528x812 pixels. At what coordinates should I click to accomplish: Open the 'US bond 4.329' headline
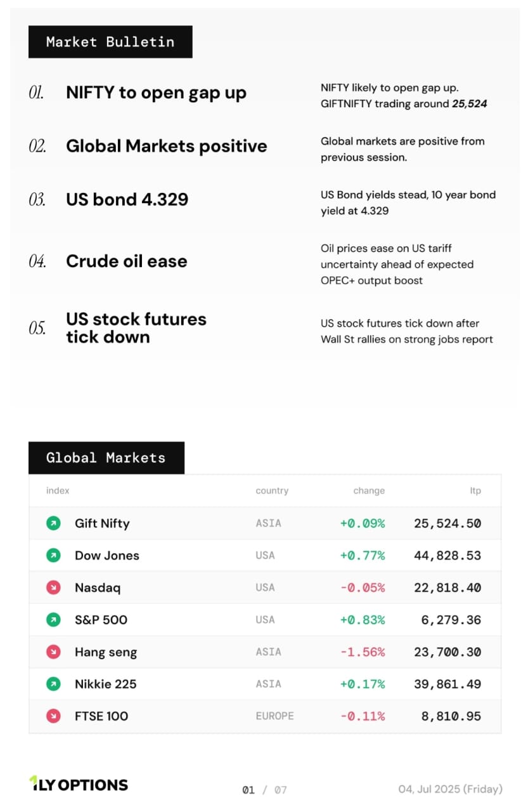pyautogui.click(x=127, y=199)
